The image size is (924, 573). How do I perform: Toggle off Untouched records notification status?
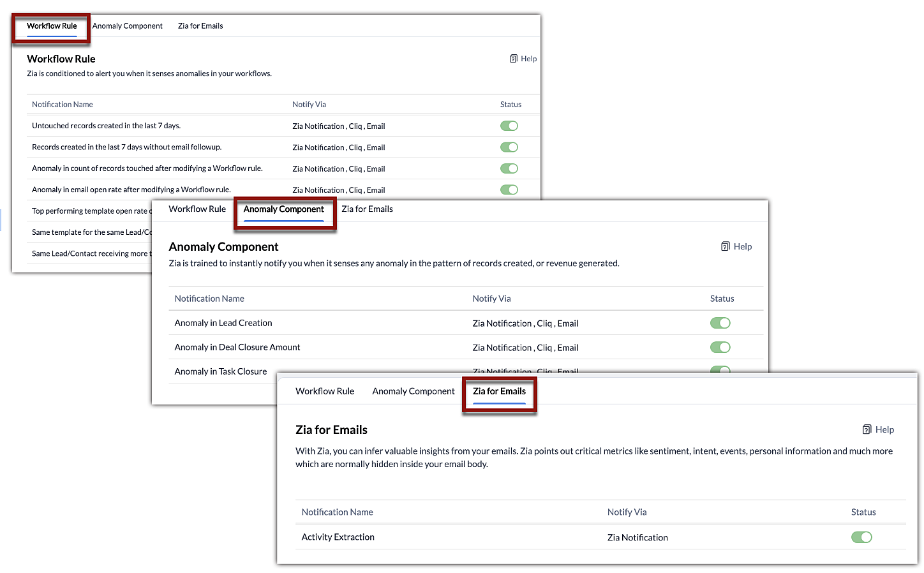(x=509, y=126)
